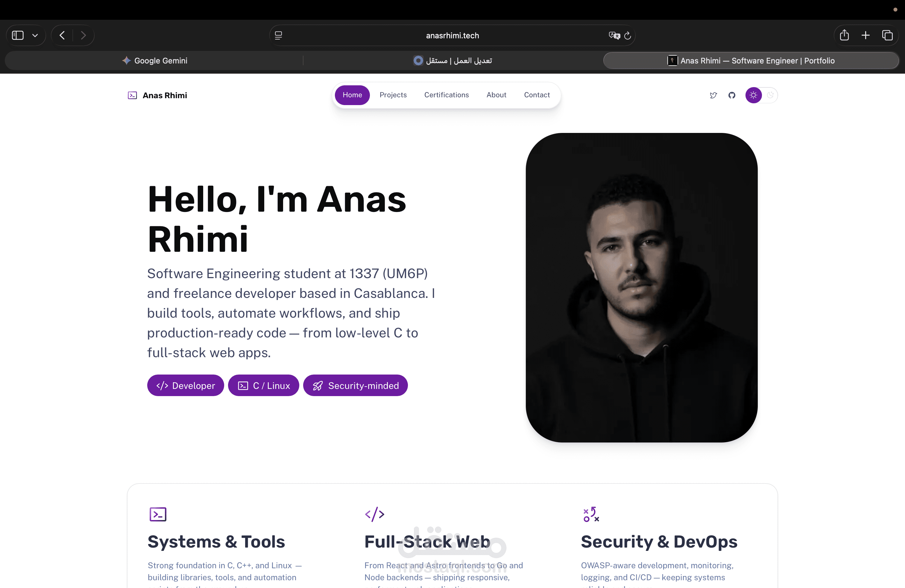Screen dimensions: 905x588
Task: Open the reader/page menu icon in address bar
Action: pos(278,35)
